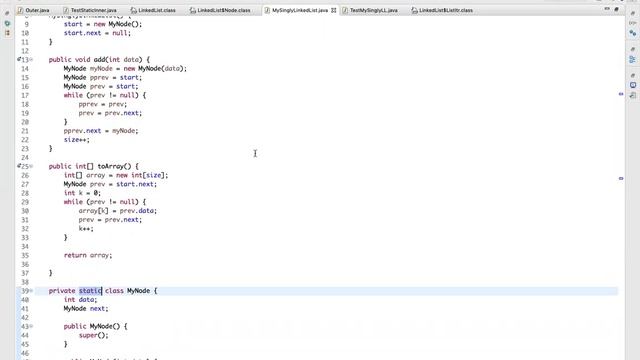Open the Outline view icon on right
The width and height of the screenshot is (640, 360).
633,60
